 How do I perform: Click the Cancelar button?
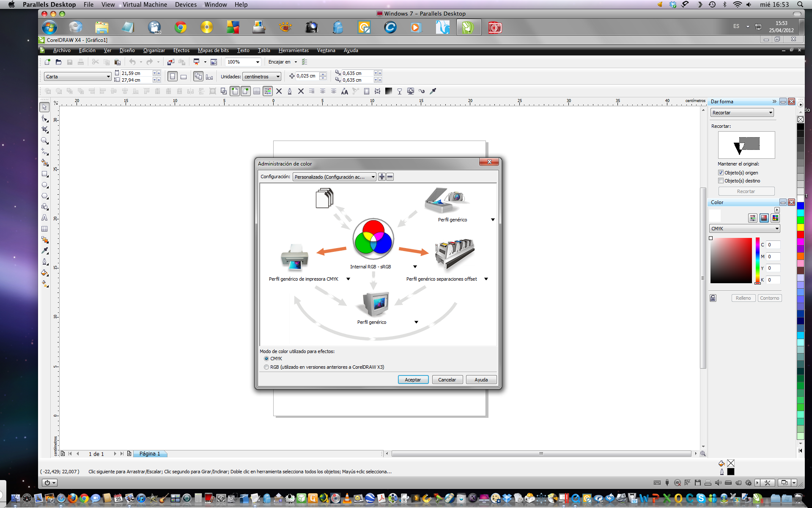click(x=447, y=380)
